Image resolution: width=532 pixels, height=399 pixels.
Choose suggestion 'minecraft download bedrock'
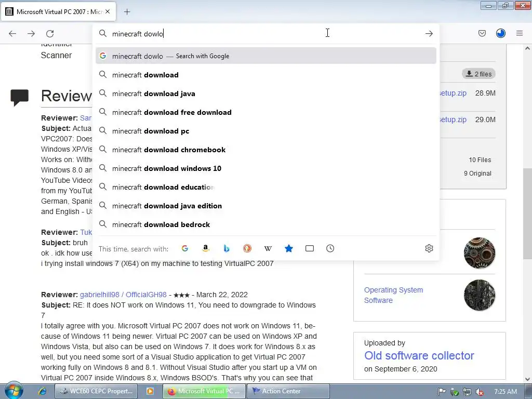266,224
